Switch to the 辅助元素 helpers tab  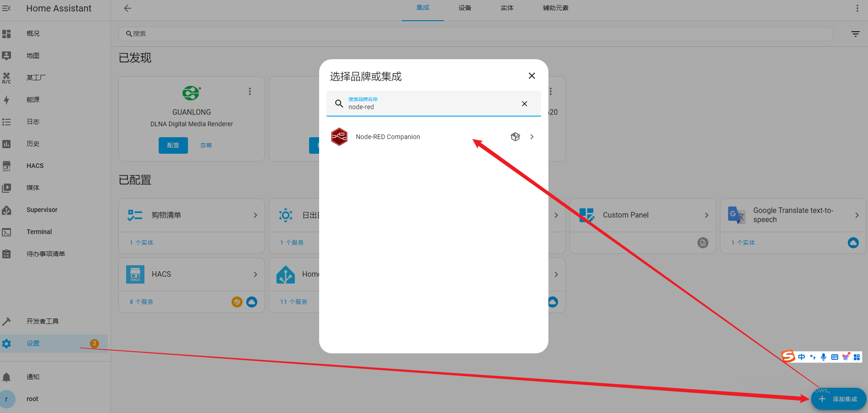point(556,8)
